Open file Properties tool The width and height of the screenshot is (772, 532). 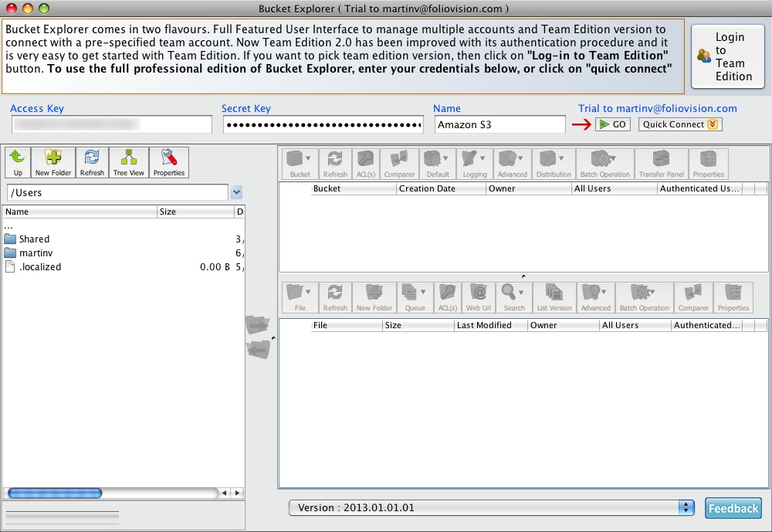(x=733, y=297)
